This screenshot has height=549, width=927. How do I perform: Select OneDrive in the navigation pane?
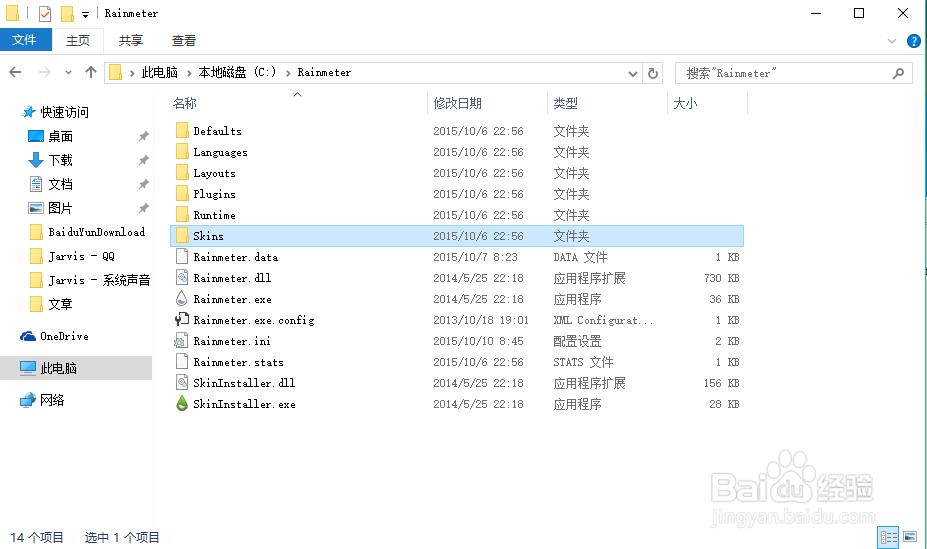tap(64, 336)
